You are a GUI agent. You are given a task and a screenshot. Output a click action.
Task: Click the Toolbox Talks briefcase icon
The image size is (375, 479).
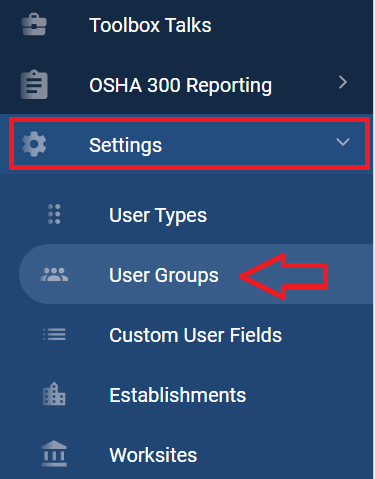[34, 24]
